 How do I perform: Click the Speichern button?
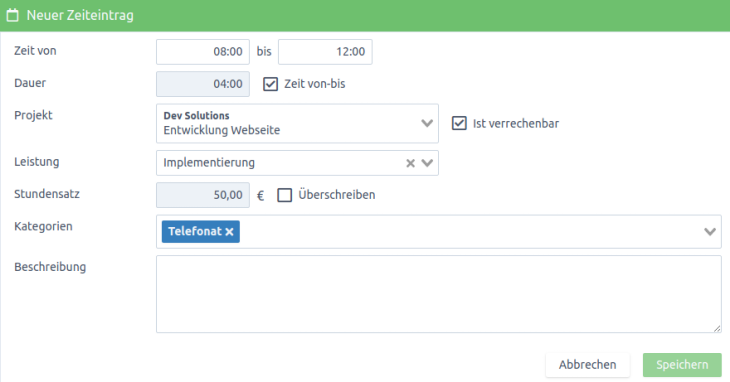click(682, 365)
